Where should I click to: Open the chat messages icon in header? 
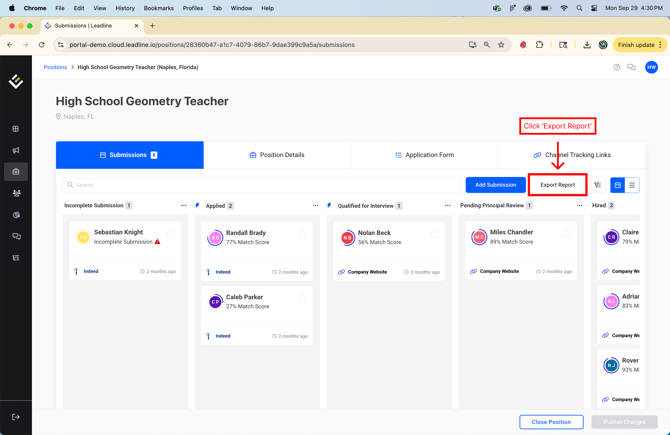tap(631, 67)
